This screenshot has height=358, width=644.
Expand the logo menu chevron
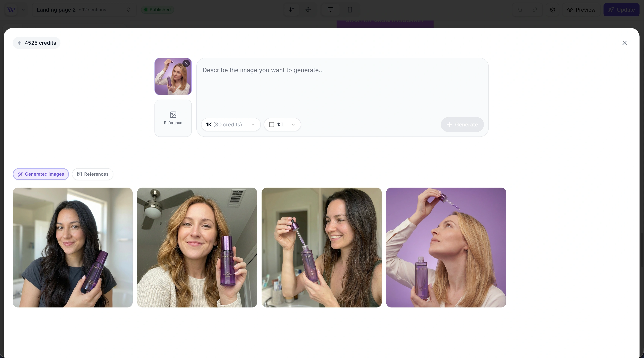[23, 10]
